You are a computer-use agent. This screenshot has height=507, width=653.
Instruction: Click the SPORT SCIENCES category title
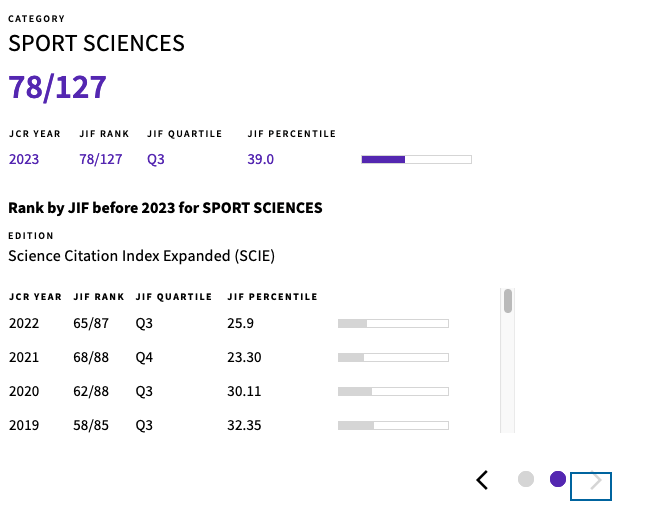click(96, 43)
